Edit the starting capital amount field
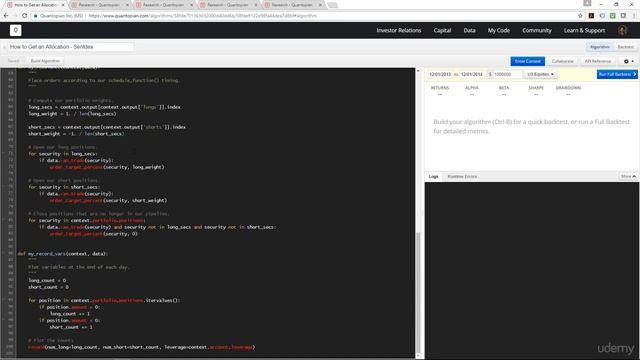This screenshot has height=360, width=640. click(507, 74)
